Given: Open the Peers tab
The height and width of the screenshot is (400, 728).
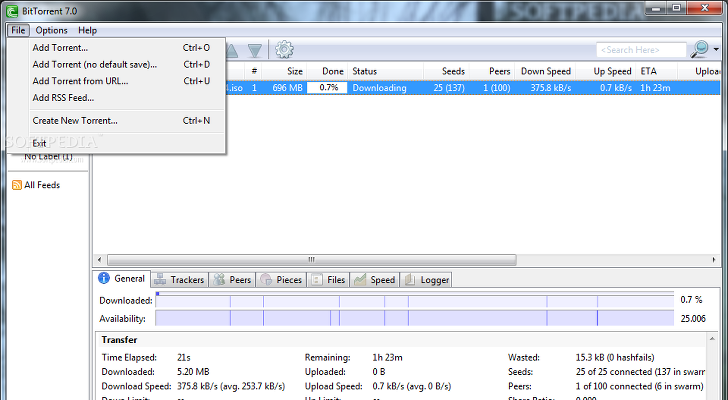Looking at the screenshot, I should click(x=232, y=280).
